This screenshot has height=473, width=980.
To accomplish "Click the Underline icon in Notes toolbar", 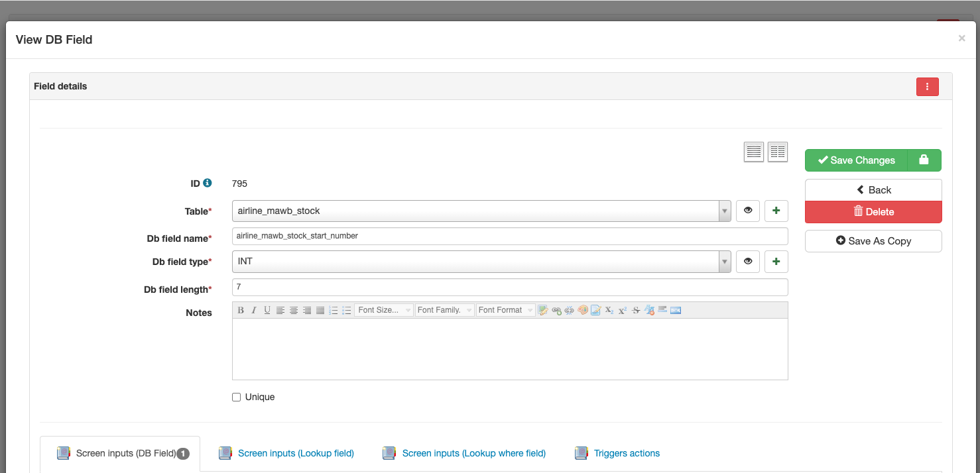I will (267, 310).
